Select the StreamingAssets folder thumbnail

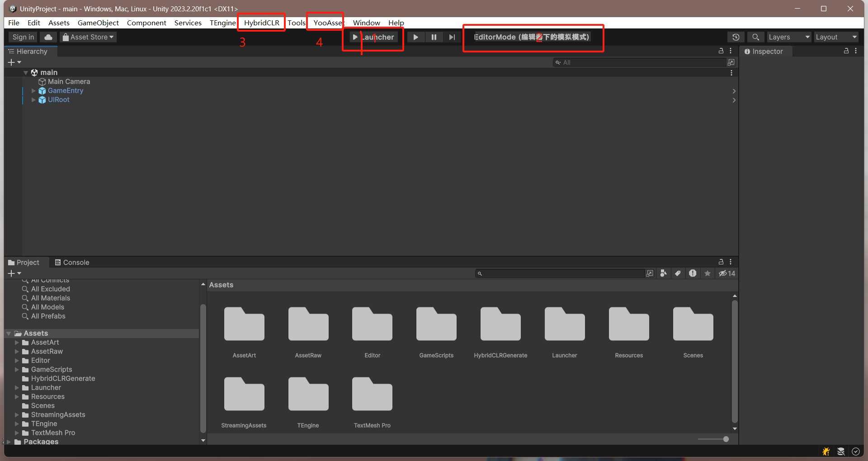pos(244,394)
